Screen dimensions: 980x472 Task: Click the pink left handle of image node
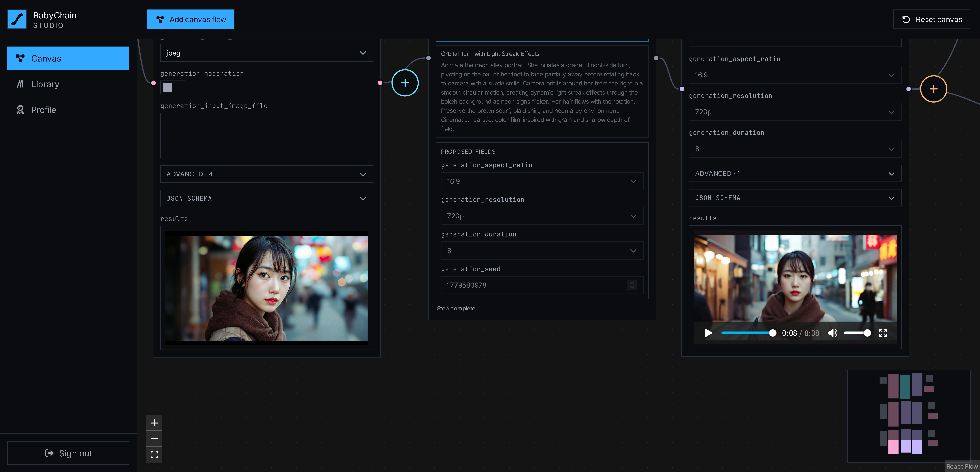(153, 83)
